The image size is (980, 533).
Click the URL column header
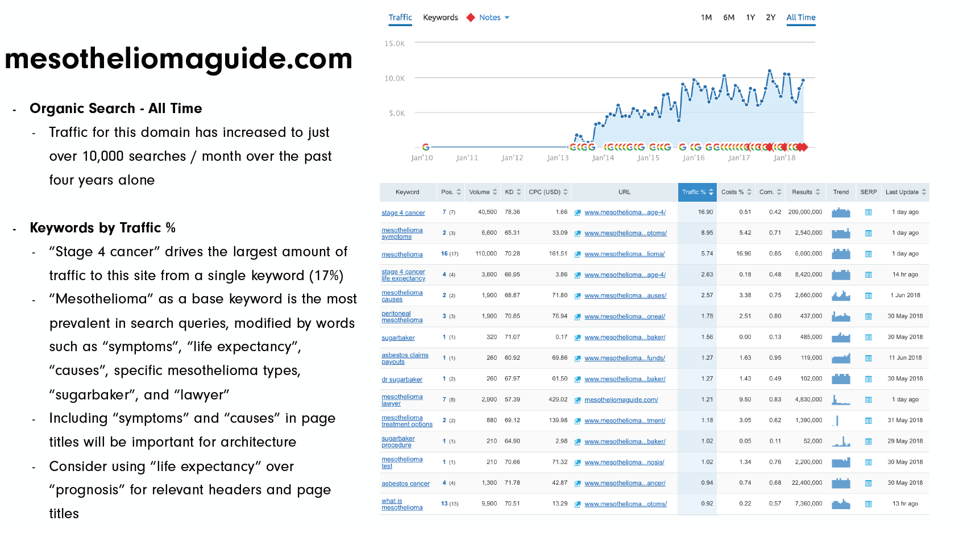[x=624, y=192]
